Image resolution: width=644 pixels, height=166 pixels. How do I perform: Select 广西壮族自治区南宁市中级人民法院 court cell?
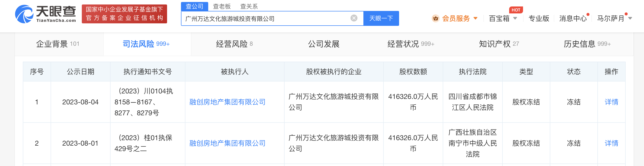(x=472, y=143)
